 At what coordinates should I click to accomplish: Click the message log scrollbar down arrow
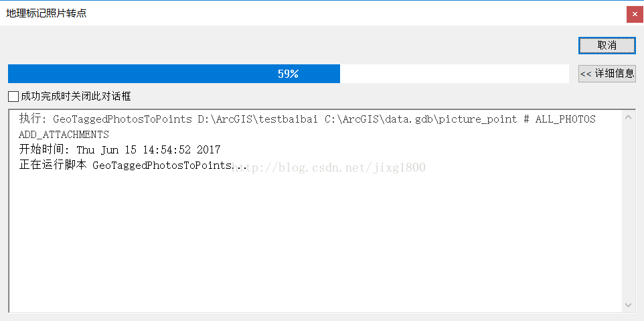tap(629, 305)
